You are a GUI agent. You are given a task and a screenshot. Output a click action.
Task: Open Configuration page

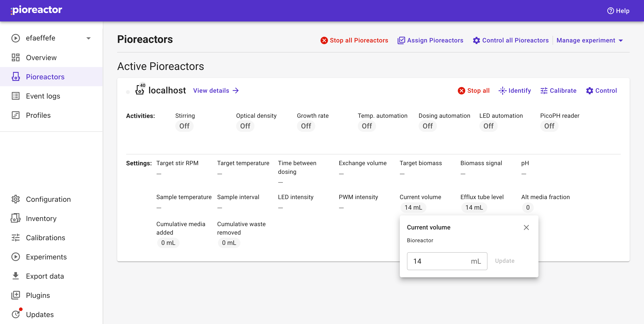48,199
